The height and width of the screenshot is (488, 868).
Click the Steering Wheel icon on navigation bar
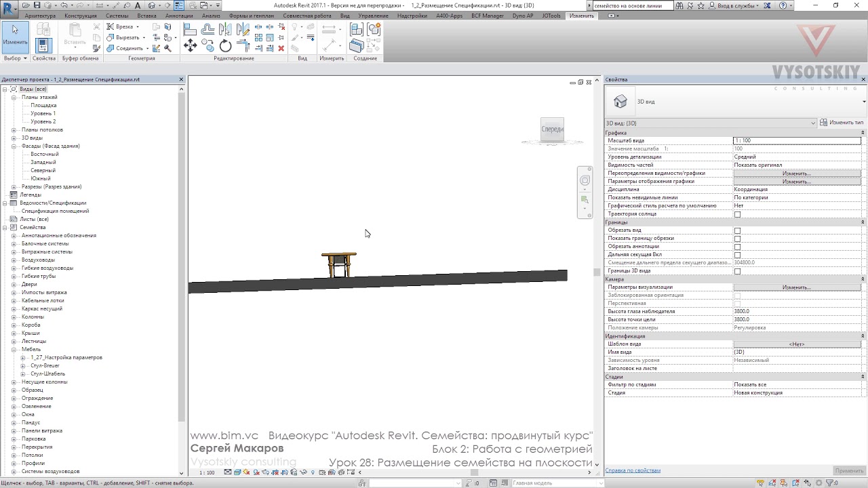click(x=585, y=180)
